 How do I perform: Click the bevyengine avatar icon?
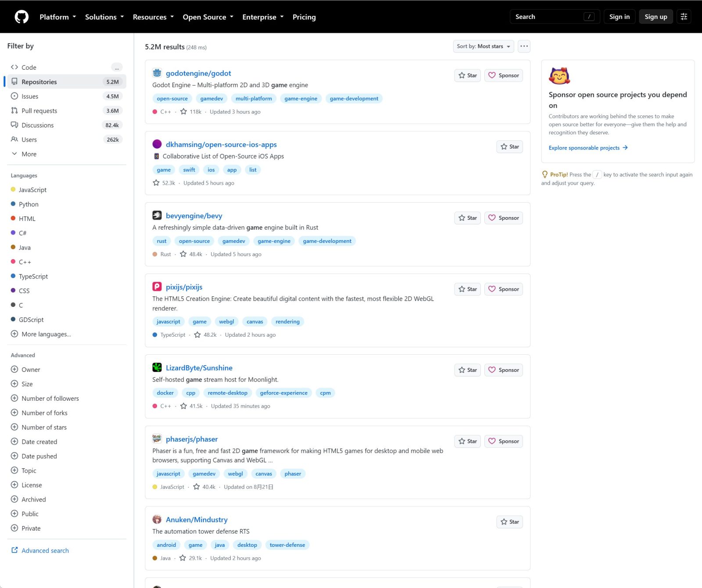click(x=157, y=216)
